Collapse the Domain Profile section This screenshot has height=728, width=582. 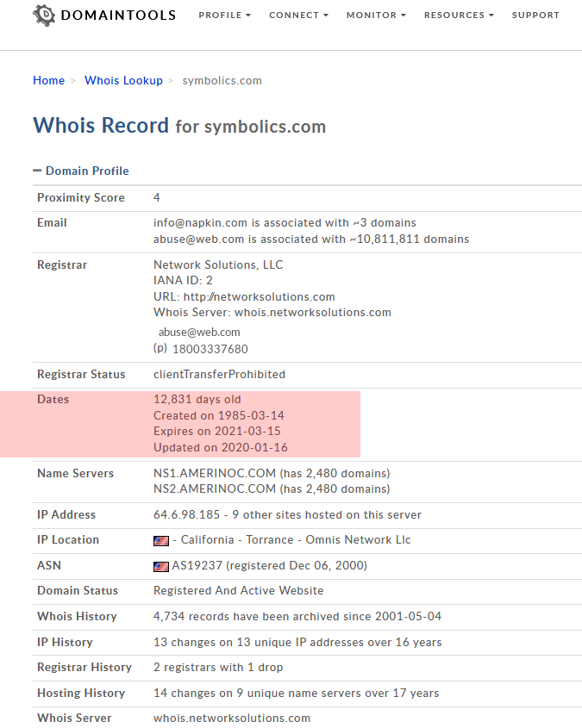[81, 171]
